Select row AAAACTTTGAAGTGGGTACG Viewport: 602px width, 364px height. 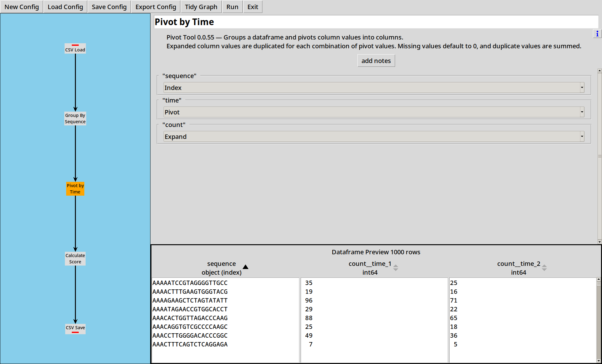(190, 292)
